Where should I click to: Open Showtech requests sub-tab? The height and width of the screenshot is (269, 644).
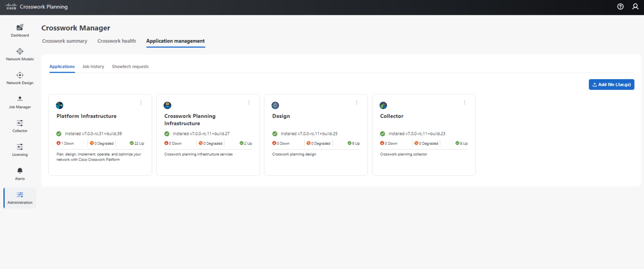click(x=130, y=67)
